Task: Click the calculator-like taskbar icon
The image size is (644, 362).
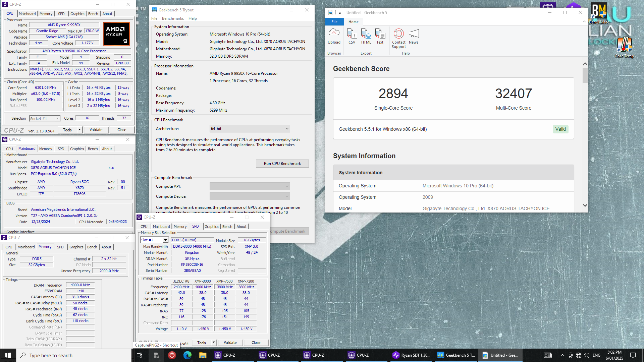Action: click(x=156, y=355)
